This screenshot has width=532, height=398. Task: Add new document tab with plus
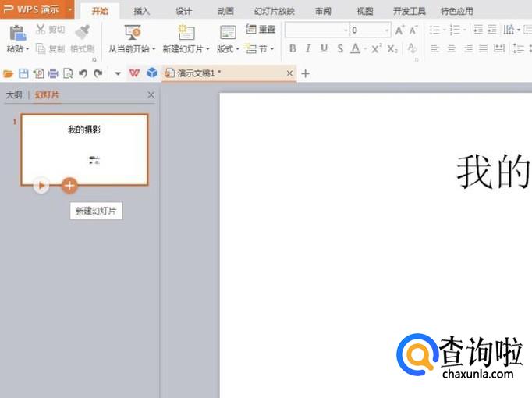pyautogui.click(x=305, y=73)
